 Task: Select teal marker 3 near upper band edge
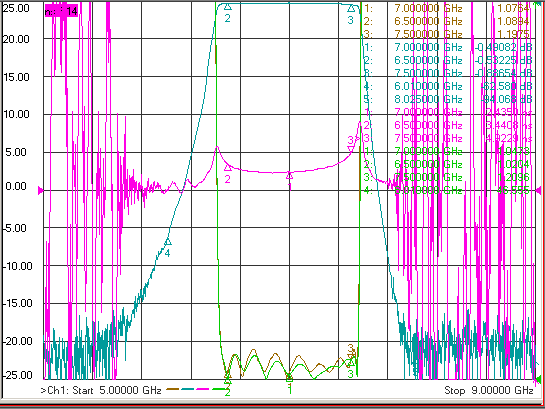point(351,8)
